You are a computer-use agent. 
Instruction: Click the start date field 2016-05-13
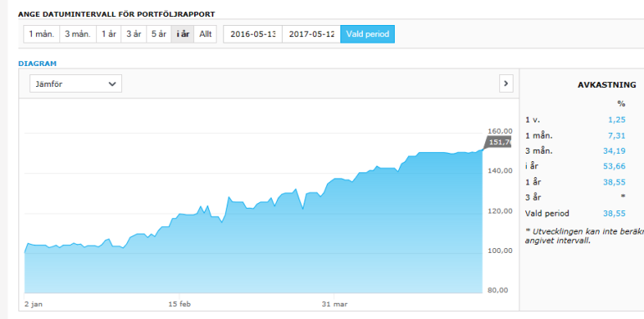tap(253, 34)
